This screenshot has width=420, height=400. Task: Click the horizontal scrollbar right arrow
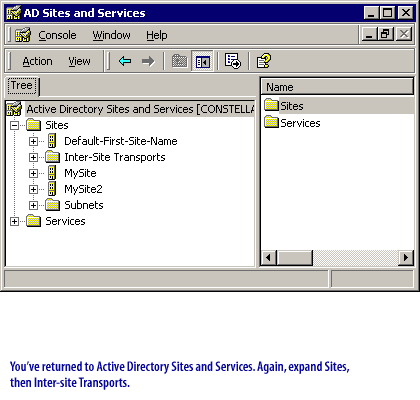(406, 257)
